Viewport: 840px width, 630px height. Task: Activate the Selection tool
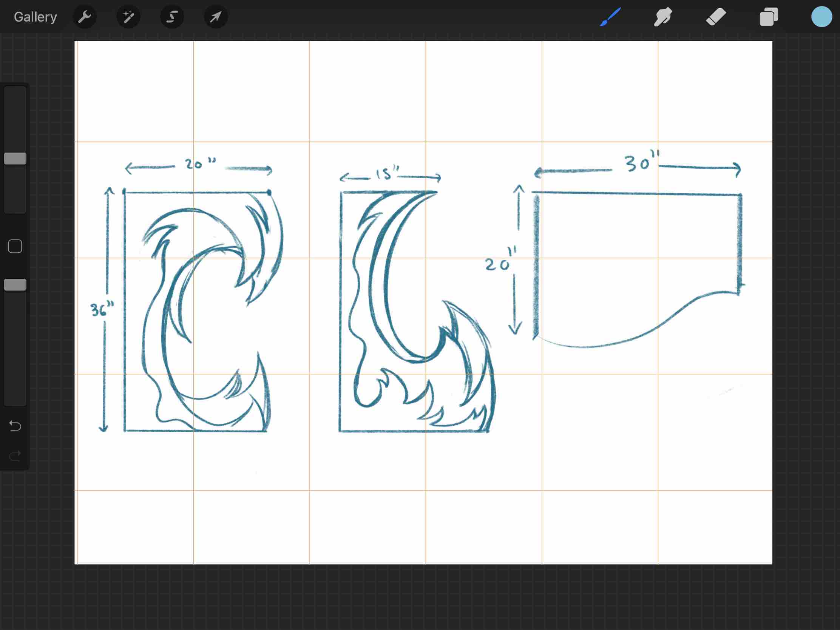pyautogui.click(x=172, y=17)
